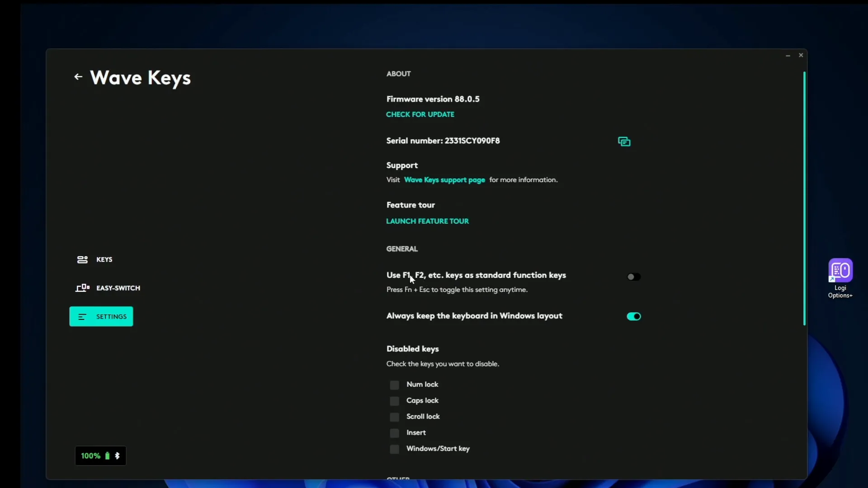
Task: Open the Keys section icon in sidebar
Action: 82,259
